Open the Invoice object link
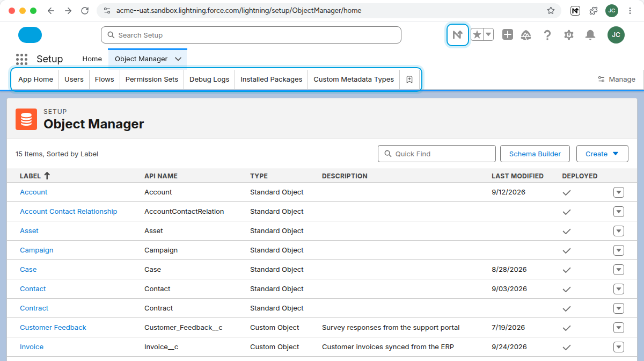This screenshot has width=644, height=361. tap(32, 347)
